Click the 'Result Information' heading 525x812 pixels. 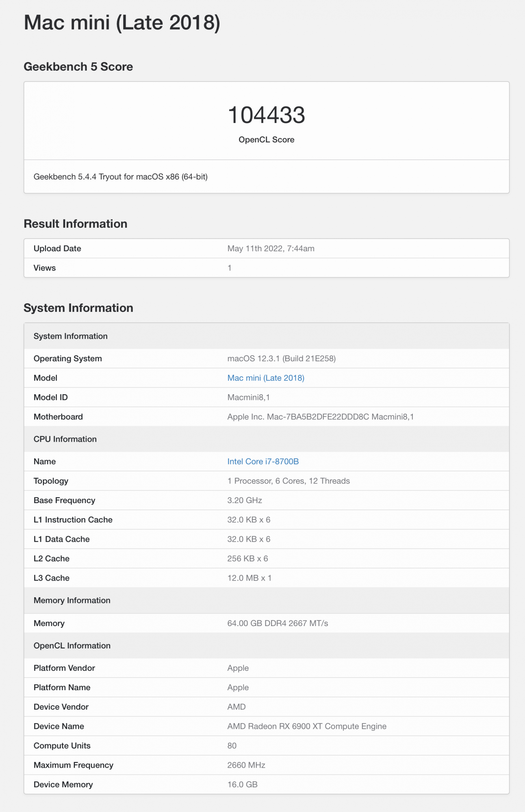(x=76, y=224)
